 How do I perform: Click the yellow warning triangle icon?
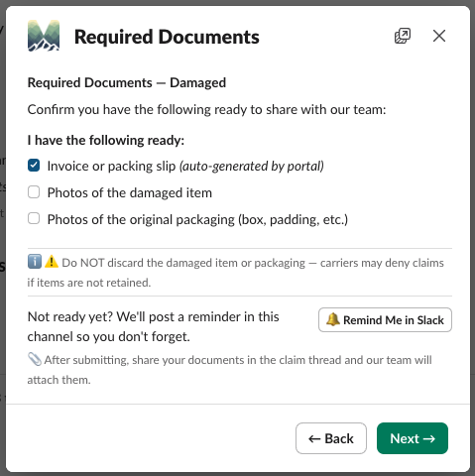pos(52,262)
